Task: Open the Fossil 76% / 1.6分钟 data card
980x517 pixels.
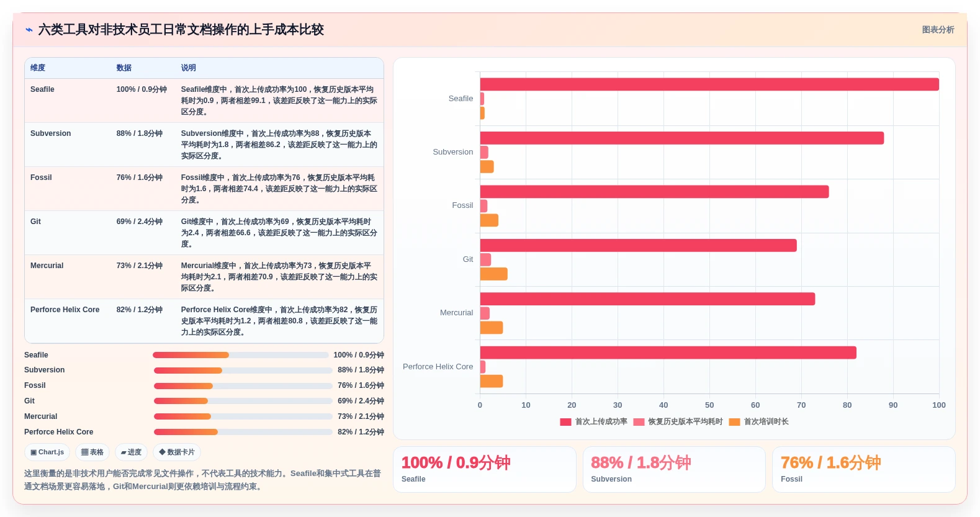Action: (864, 470)
